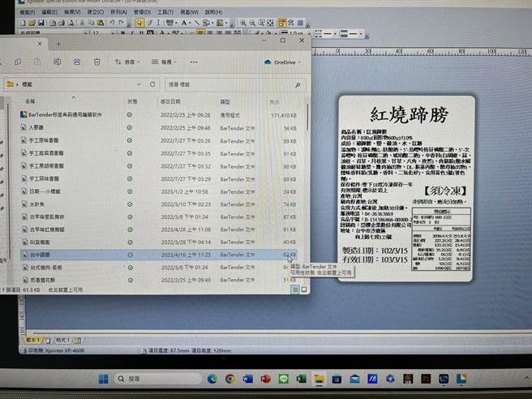The height and width of the screenshot is (399, 532).
Task: Open Excel from the taskbar
Action: tap(300, 379)
